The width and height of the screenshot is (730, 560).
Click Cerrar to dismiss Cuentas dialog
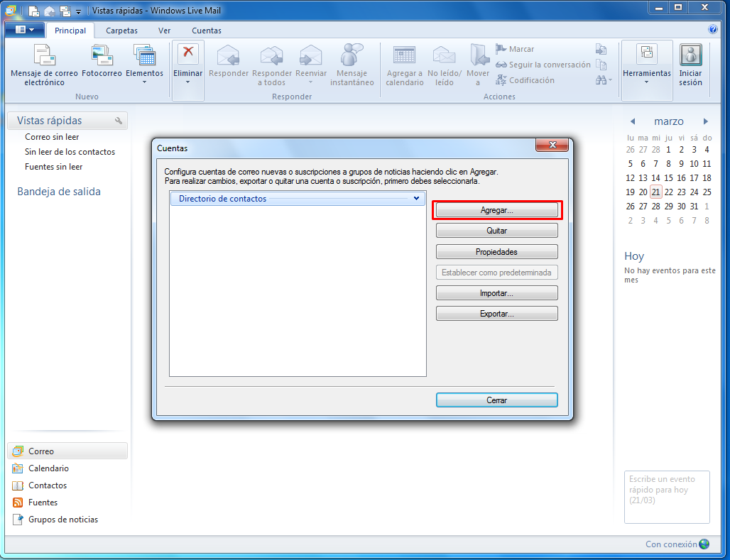coord(497,400)
